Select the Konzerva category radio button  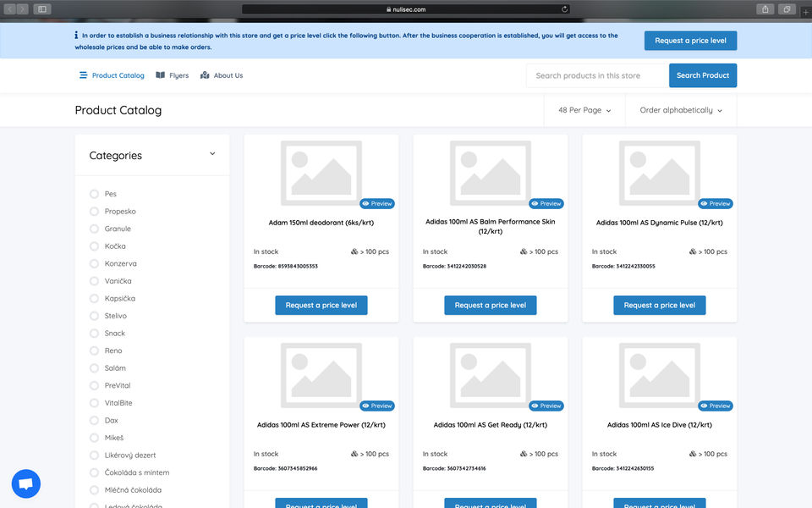point(94,264)
